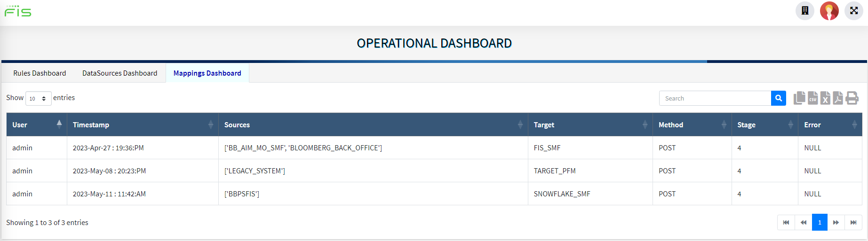The image size is (868, 241).
Task: Go to page 1 in pagination
Action: (x=820, y=223)
